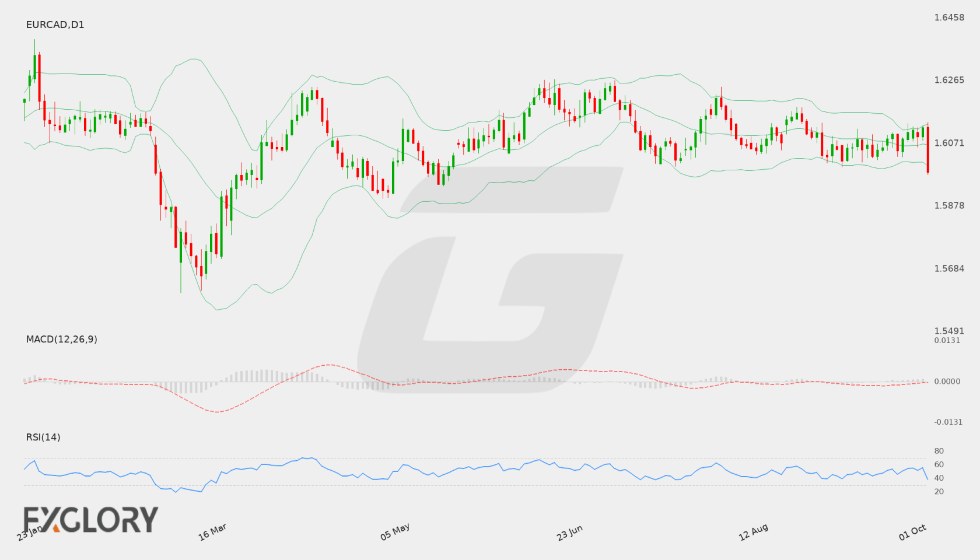Select the RSI 80 scale label
The image size is (980, 560).
[x=939, y=451]
